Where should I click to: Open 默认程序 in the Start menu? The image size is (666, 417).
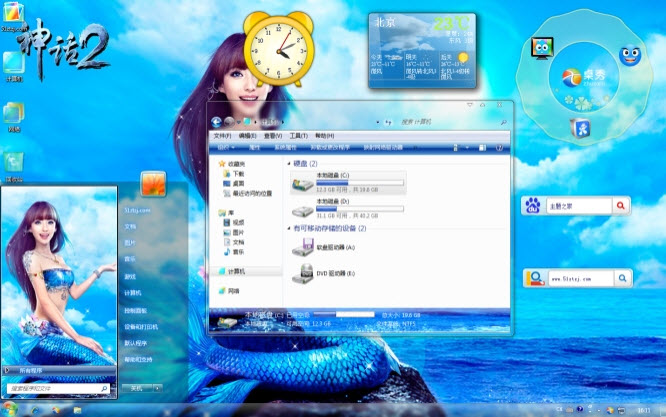(x=135, y=343)
